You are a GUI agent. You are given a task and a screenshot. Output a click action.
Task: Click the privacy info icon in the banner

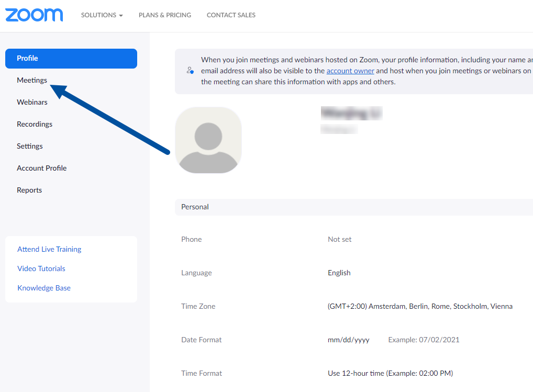190,70
